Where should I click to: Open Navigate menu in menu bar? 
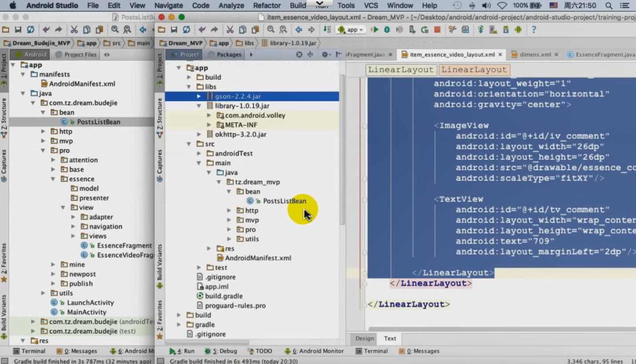point(169,6)
